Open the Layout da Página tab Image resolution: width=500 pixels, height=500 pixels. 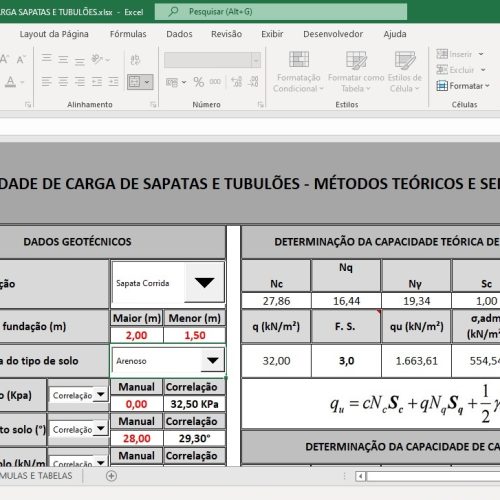[x=54, y=34]
